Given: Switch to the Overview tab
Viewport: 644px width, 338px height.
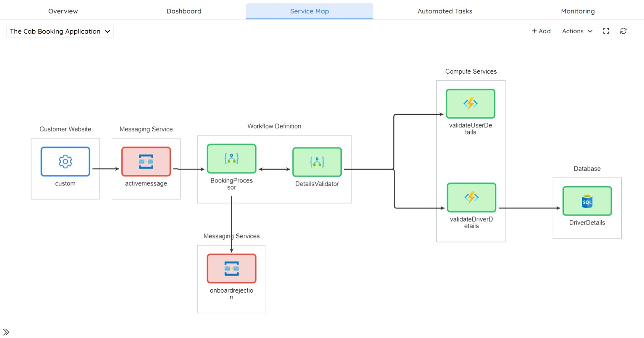Looking at the screenshot, I should pyautogui.click(x=63, y=11).
